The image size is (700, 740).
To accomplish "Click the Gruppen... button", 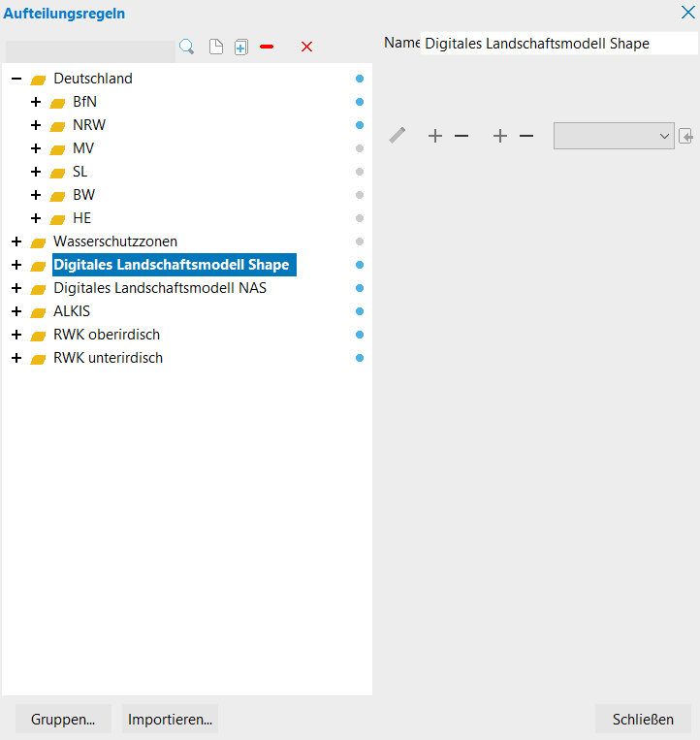I will [x=63, y=720].
